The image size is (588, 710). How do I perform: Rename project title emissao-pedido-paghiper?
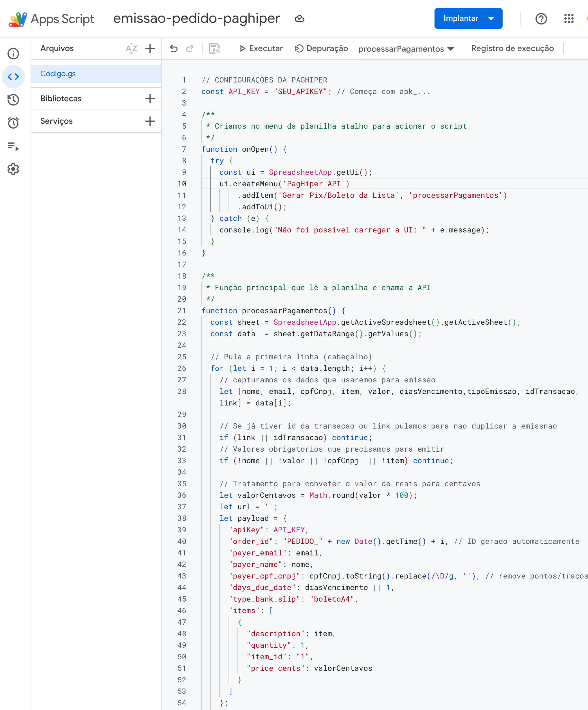tap(196, 18)
